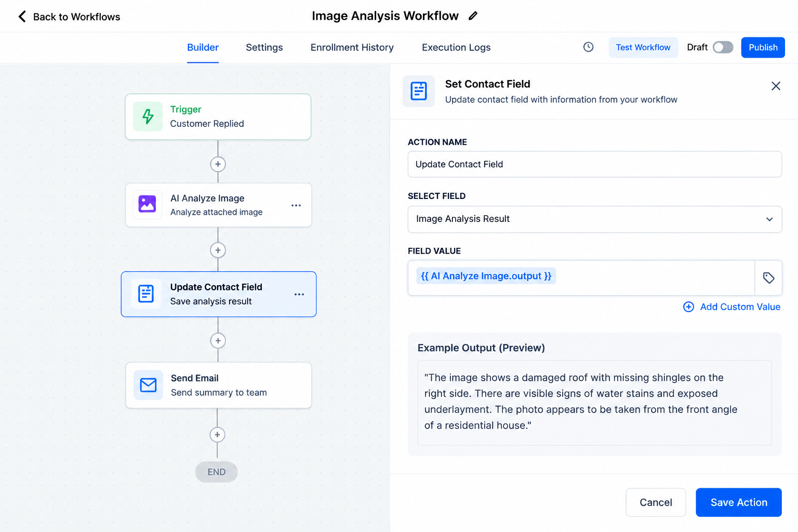This screenshot has height=532, width=798.
Task: Add step after Update Contact Field
Action: pos(218,341)
